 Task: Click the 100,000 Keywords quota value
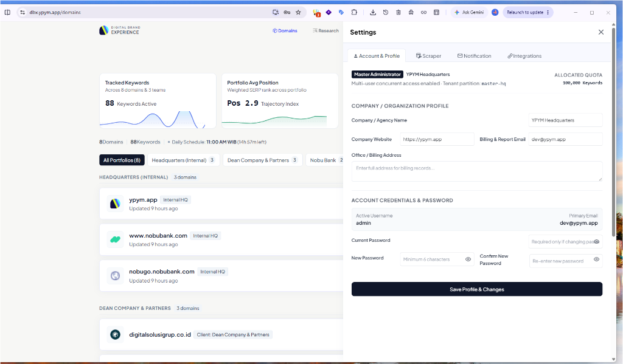(582, 83)
